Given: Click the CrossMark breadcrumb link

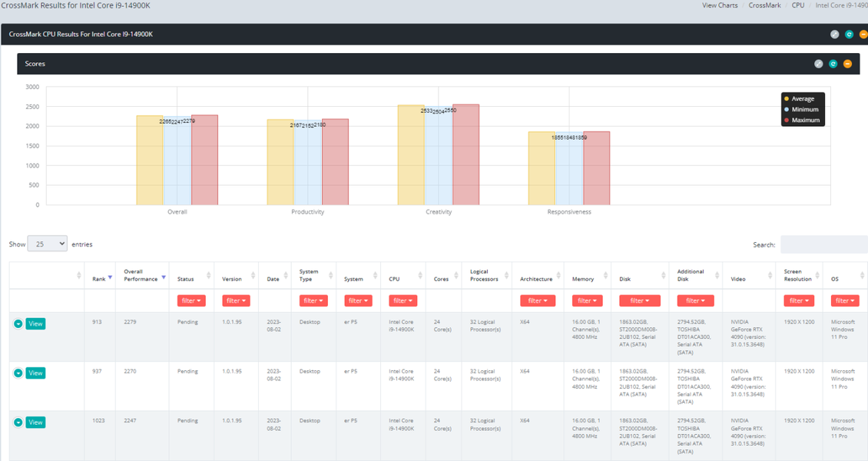Looking at the screenshot, I should pos(764,5).
